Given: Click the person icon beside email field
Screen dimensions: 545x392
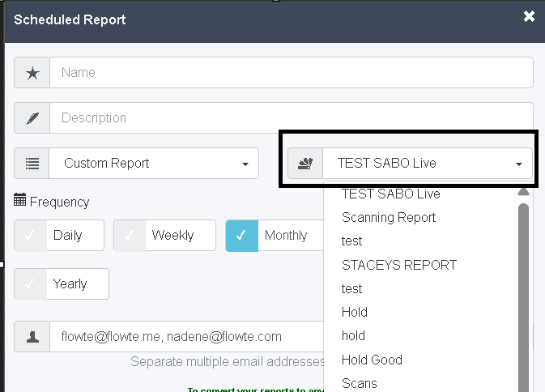Looking at the screenshot, I should pos(32,335).
